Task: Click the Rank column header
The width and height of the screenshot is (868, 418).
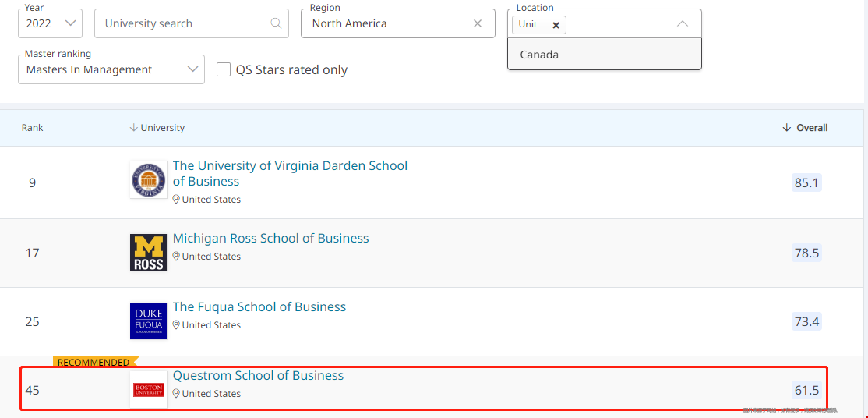Action: (32, 128)
